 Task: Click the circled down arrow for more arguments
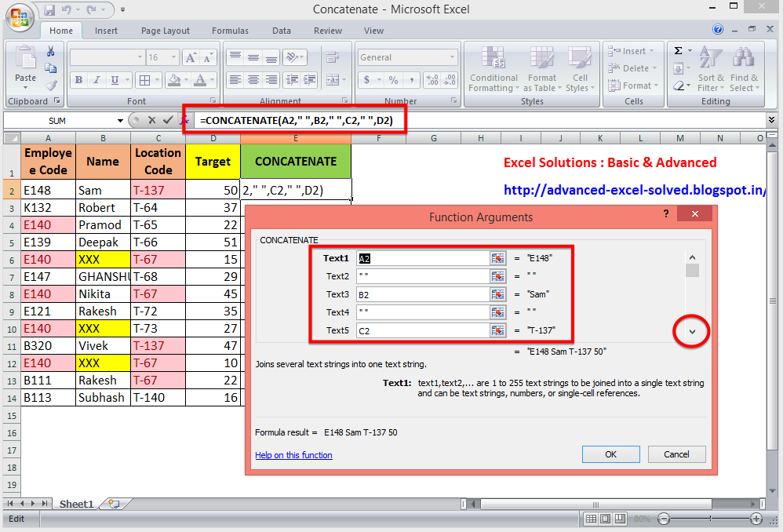(x=691, y=332)
